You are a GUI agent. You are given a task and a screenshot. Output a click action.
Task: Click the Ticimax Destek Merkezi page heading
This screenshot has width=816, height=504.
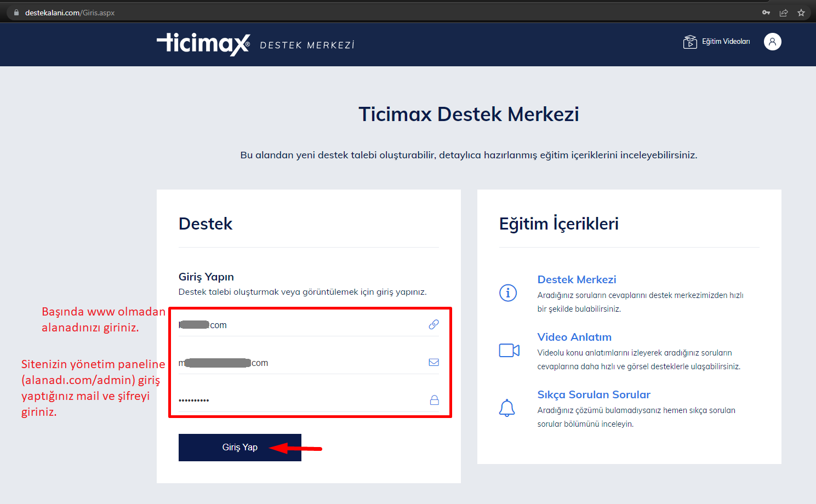[x=469, y=114]
